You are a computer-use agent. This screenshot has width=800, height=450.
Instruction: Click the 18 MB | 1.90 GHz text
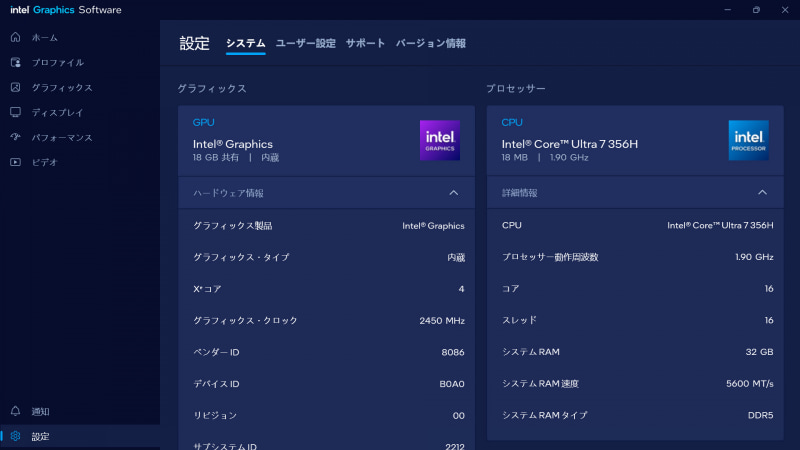click(x=545, y=157)
